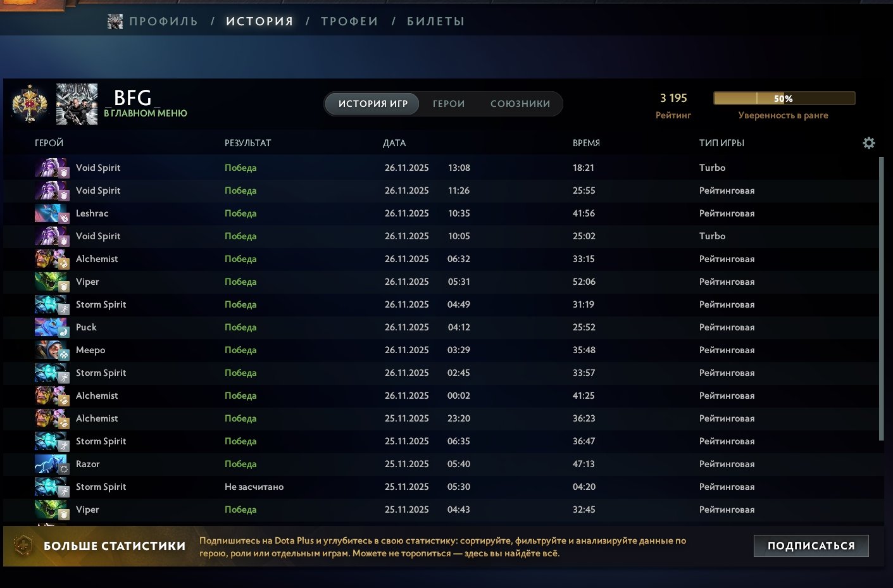The height and width of the screenshot is (588, 893).
Task: Click the Razor hero portrait icon
Action: (x=51, y=464)
